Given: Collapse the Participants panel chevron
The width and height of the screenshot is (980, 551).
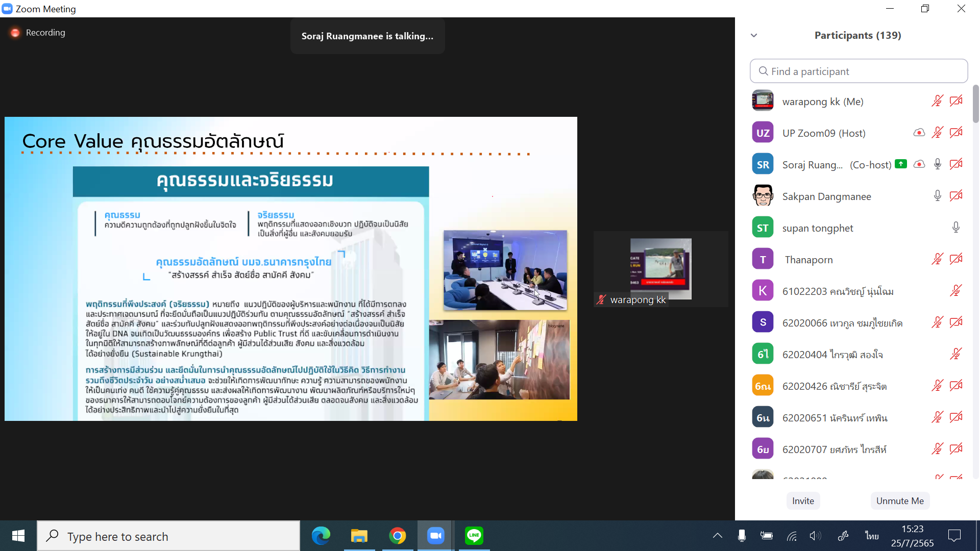Looking at the screenshot, I should click(x=754, y=35).
